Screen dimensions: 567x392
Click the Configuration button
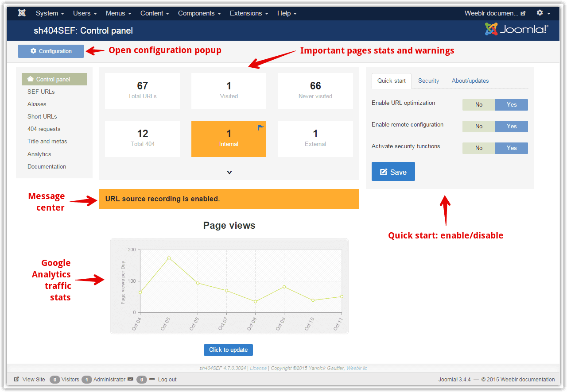(x=51, y=51)
